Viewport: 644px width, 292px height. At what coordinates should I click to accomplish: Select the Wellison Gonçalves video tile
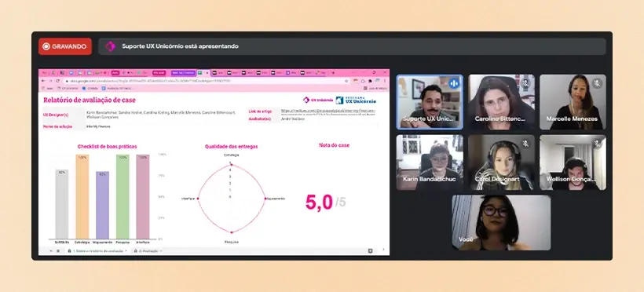(573, 162)
